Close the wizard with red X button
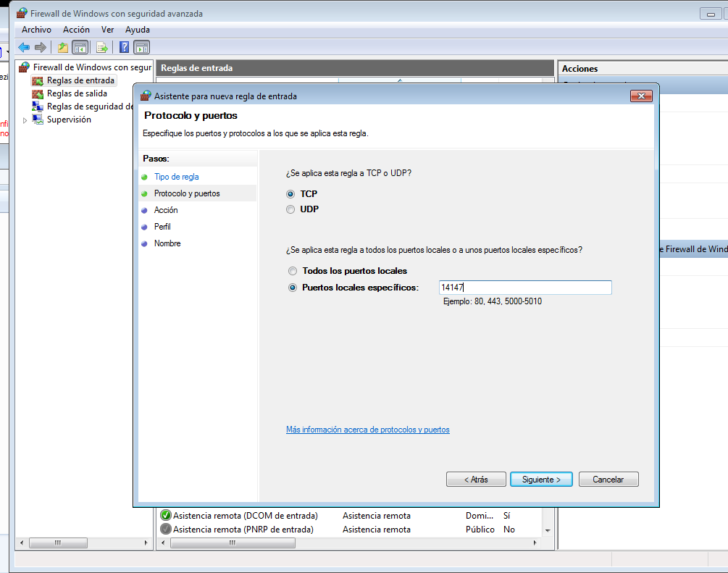This screenshot has width=728, height=573. coord(641,96)
